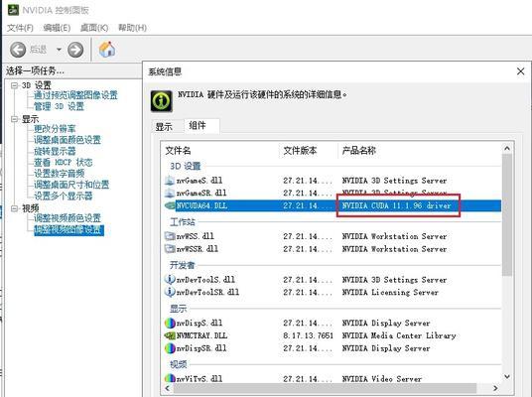
Task: Sort by 文件版本 column header
Action: (x=300, y=150)
